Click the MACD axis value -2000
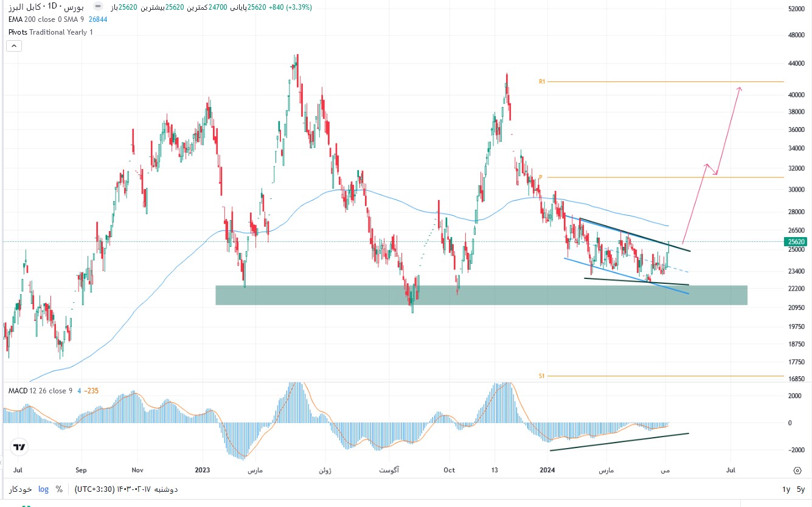The height and width of the screenshot is (507, 812). (x=795, y=450)
